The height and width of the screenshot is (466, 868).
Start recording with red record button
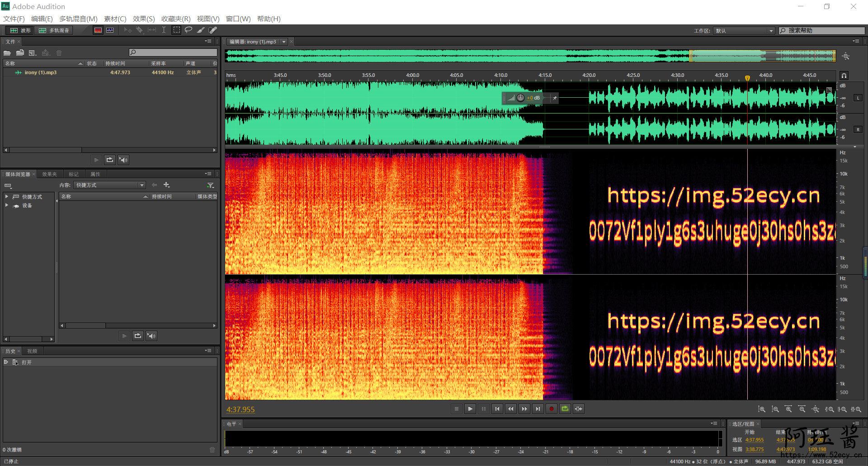(552, 409)
